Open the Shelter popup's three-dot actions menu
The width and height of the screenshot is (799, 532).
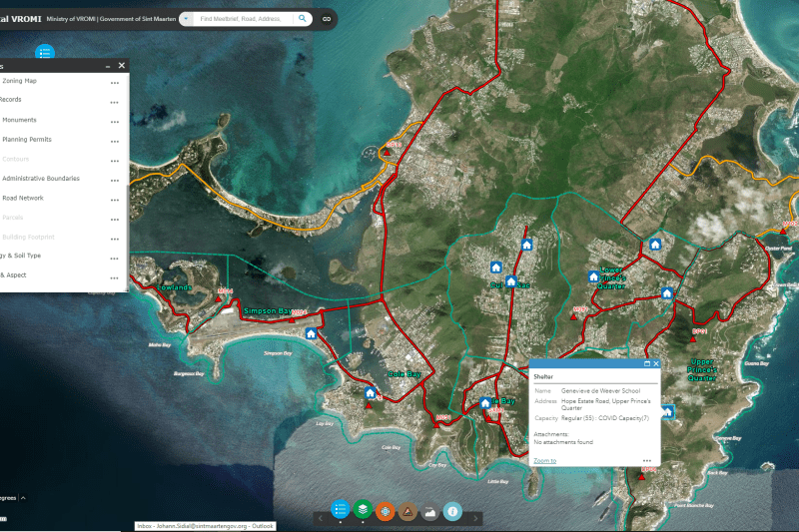647,461
